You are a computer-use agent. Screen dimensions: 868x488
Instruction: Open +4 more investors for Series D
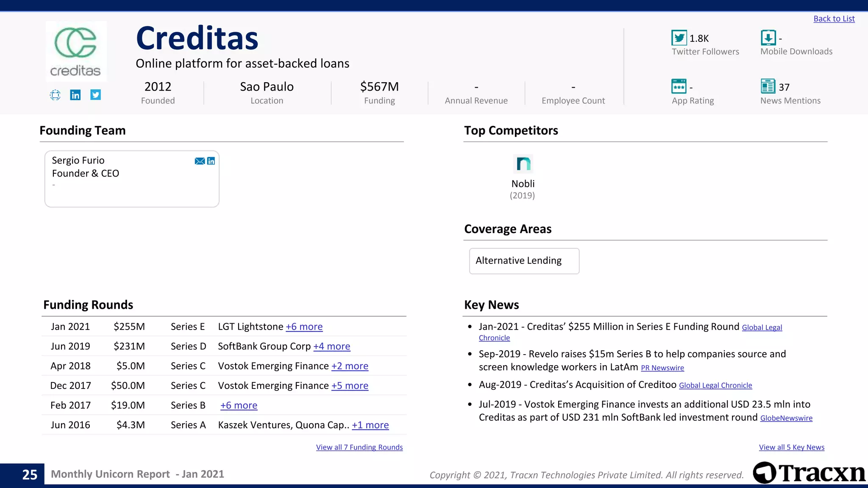click(x=332, y=346)
